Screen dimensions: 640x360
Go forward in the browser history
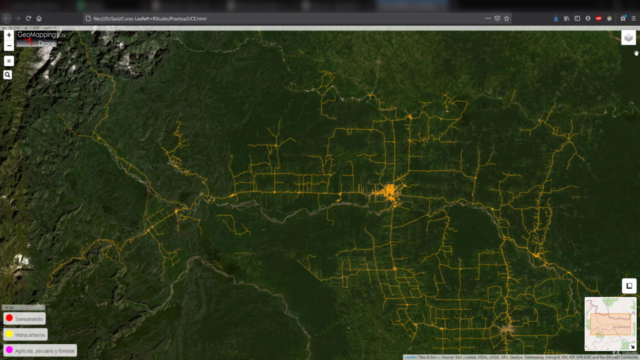pos(18,18)
